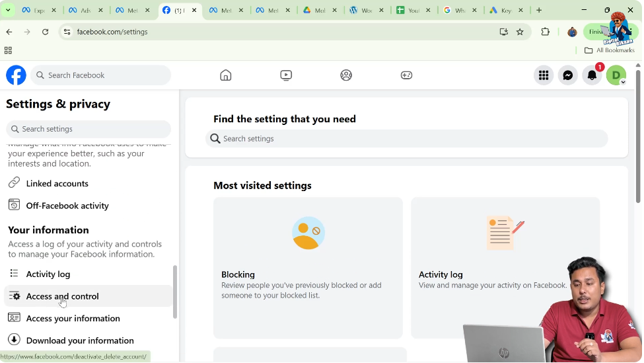Open a new browser tab
The width and height of the screenshot is (644, 363).
click(x=539, y=11)
